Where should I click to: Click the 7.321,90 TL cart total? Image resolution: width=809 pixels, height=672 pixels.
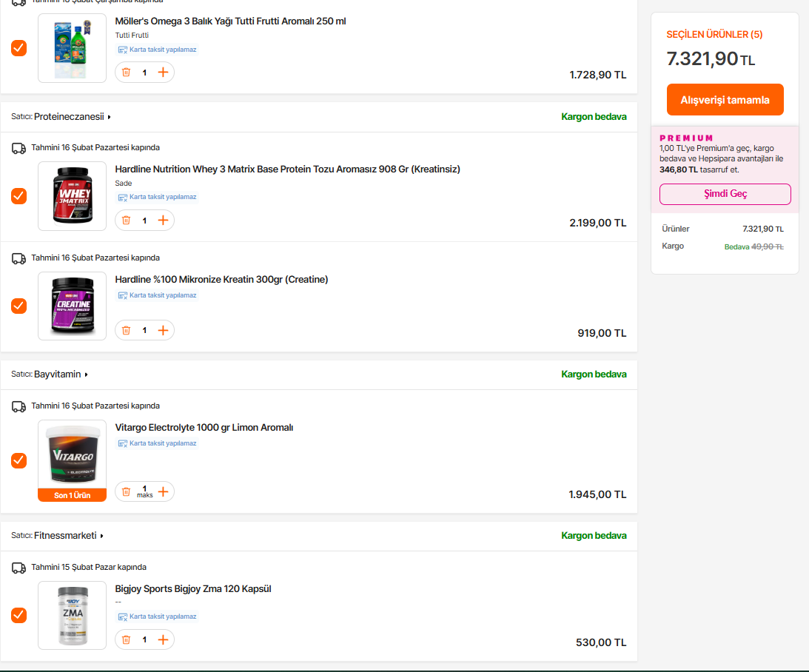711,58
